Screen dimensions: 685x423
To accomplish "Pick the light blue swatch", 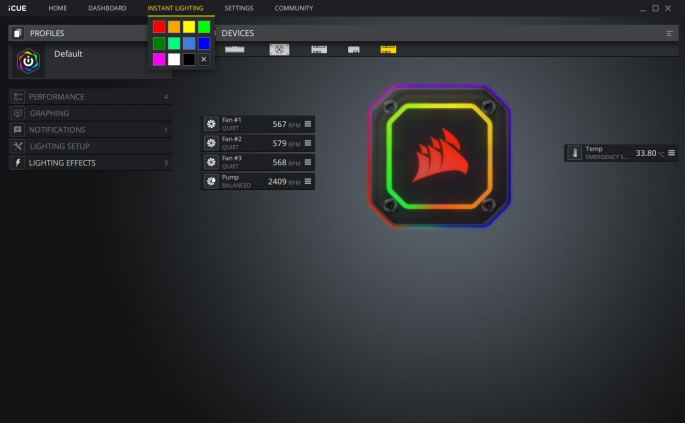I will pyautogui.click(x=189, y=43).
